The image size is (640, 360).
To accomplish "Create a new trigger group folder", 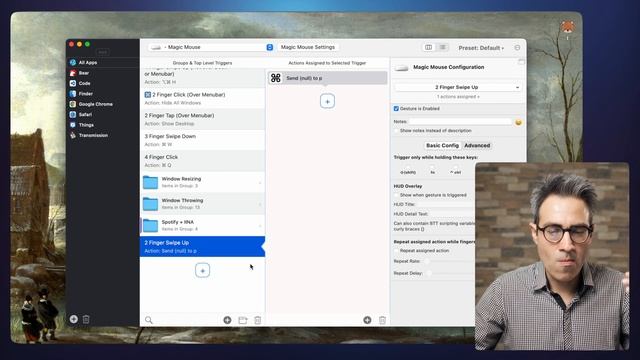I will [x=243, y=320].
